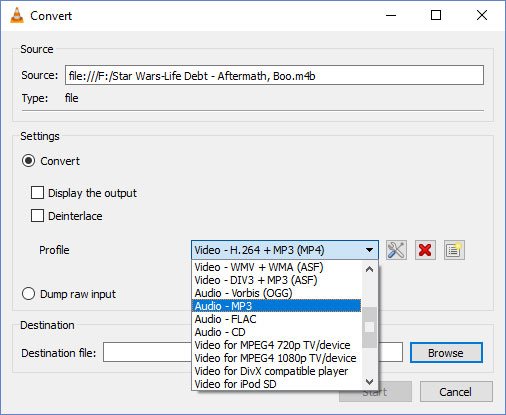Select the highlighted Audio - MP3 profile
Screen dimensions: 506x415
(x=276, y=306)
